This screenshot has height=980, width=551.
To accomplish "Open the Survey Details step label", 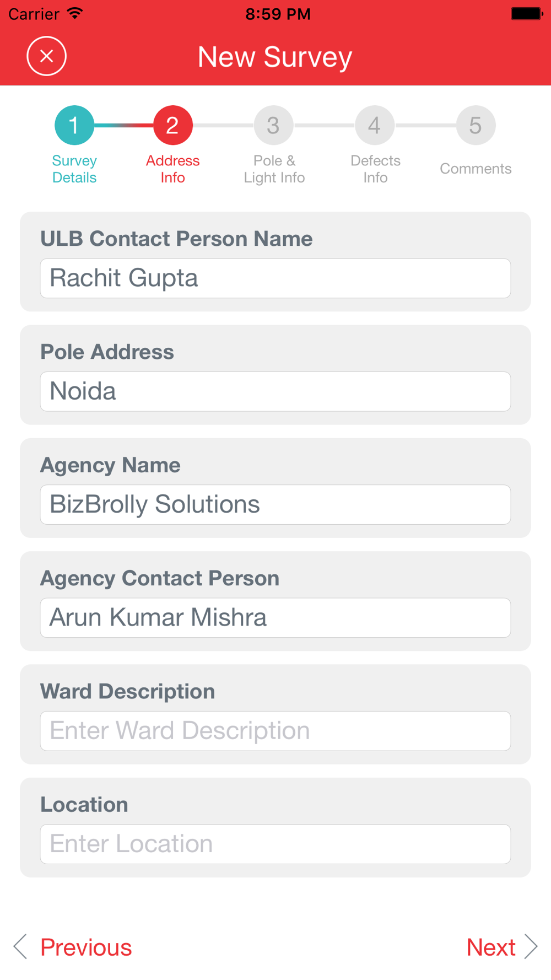I will point(74,169).
